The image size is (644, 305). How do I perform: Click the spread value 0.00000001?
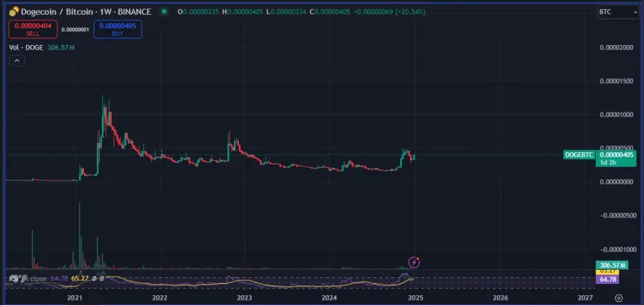tap(75, 29)
